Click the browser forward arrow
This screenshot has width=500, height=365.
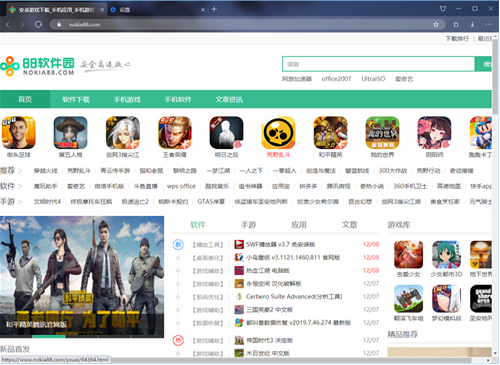[22, 24]
